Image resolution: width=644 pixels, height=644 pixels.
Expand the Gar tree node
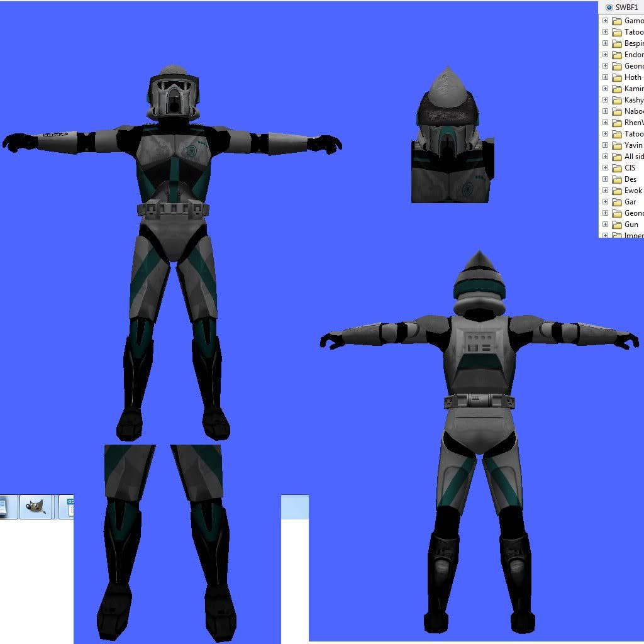pos(605,201)
